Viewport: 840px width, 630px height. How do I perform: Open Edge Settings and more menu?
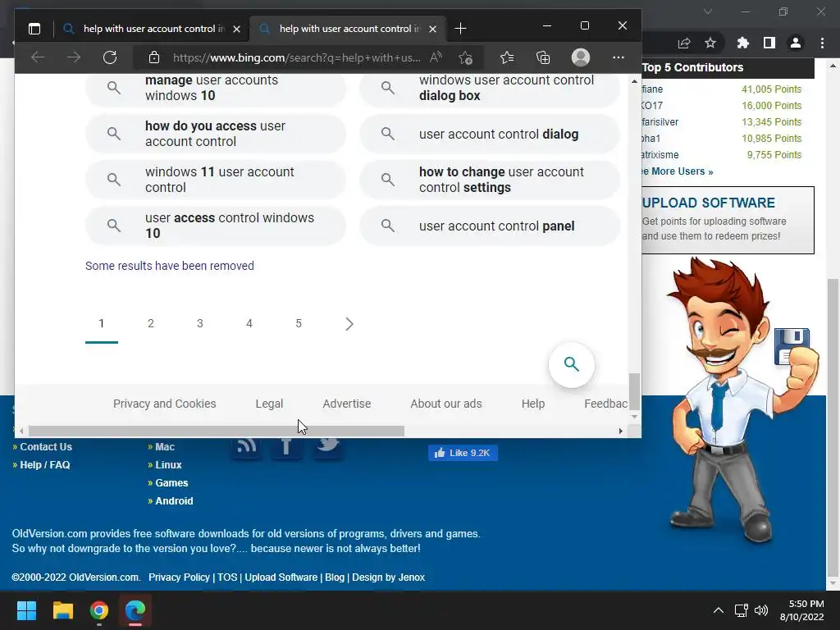coord(619,57)
